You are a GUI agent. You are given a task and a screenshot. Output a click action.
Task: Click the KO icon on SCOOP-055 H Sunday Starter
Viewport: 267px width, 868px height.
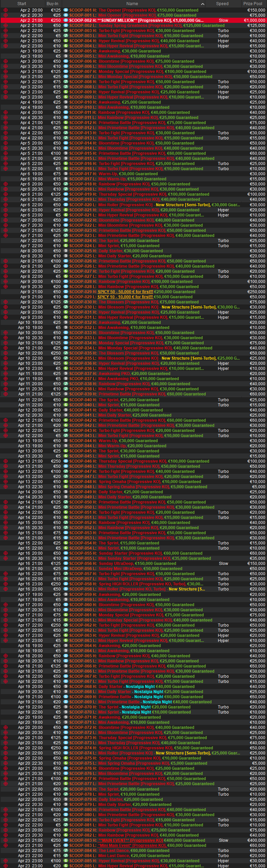click(x=5, y=553)
